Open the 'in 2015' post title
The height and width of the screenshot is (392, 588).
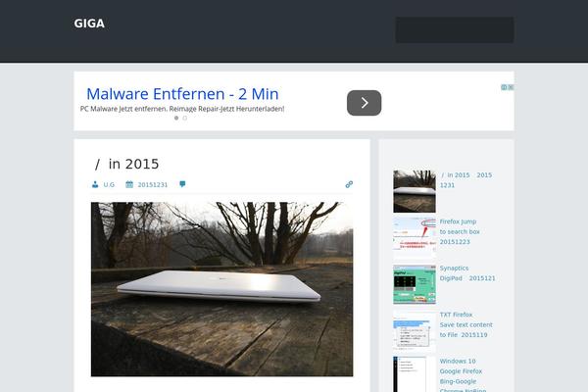pyautogui.click(x=127, y=164)
